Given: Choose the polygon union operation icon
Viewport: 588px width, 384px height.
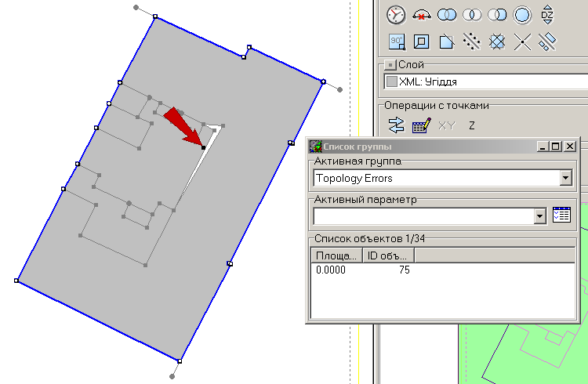Looking at the screenshot, I should point(447,15).
